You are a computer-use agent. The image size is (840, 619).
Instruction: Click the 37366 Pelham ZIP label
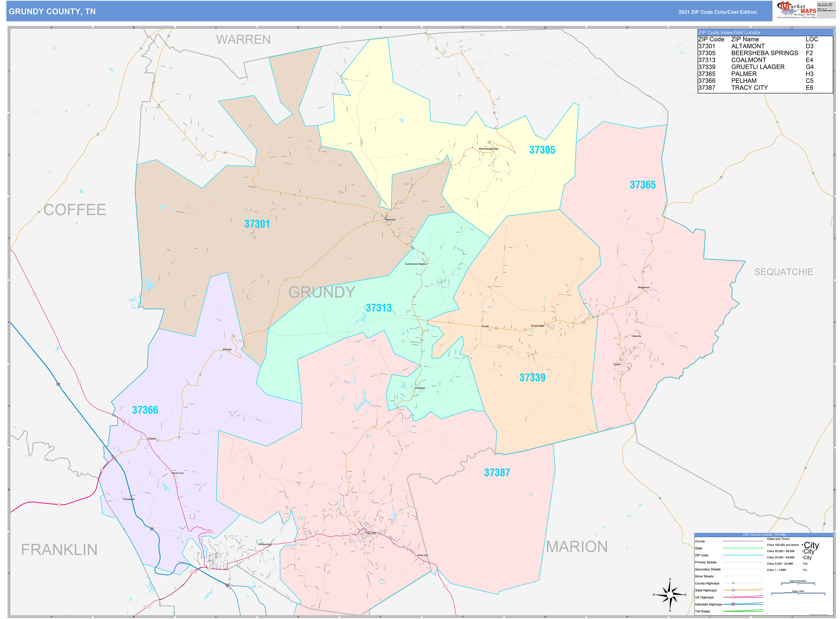click(x=145, y=410)
